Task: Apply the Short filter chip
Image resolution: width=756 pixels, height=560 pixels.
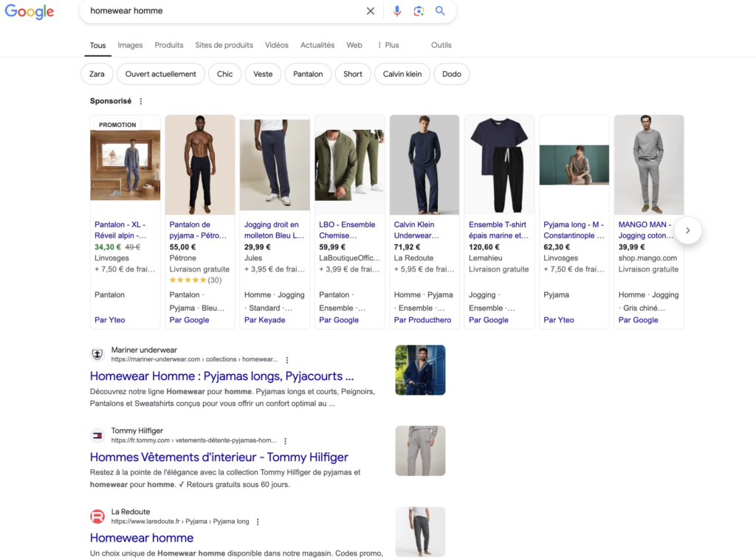Action: [352, 74]
